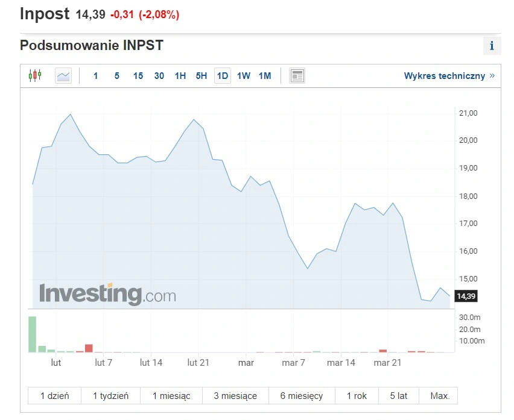Show the Max. range

pyautogui.click(x=438, y=395)
